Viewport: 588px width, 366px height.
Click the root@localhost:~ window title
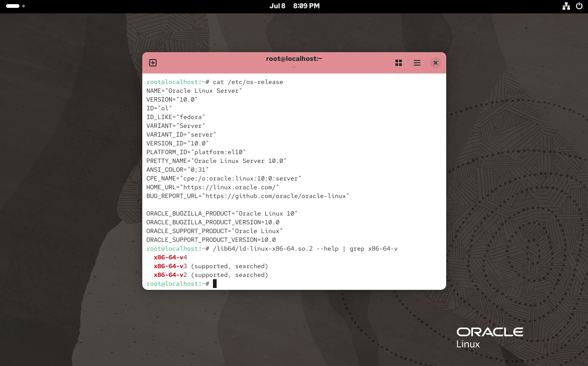(x=294, y=59)
